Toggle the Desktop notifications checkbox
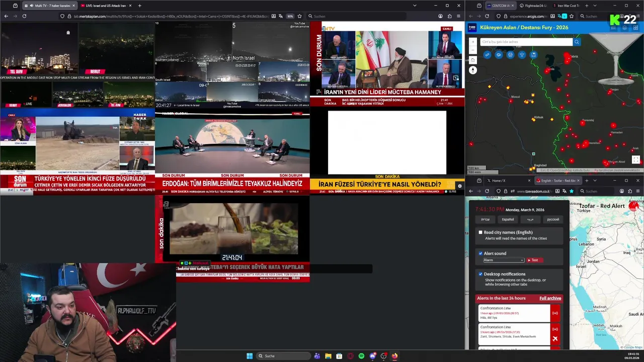Viewport: 644px width, 362px height. click(x=480, y=274)
